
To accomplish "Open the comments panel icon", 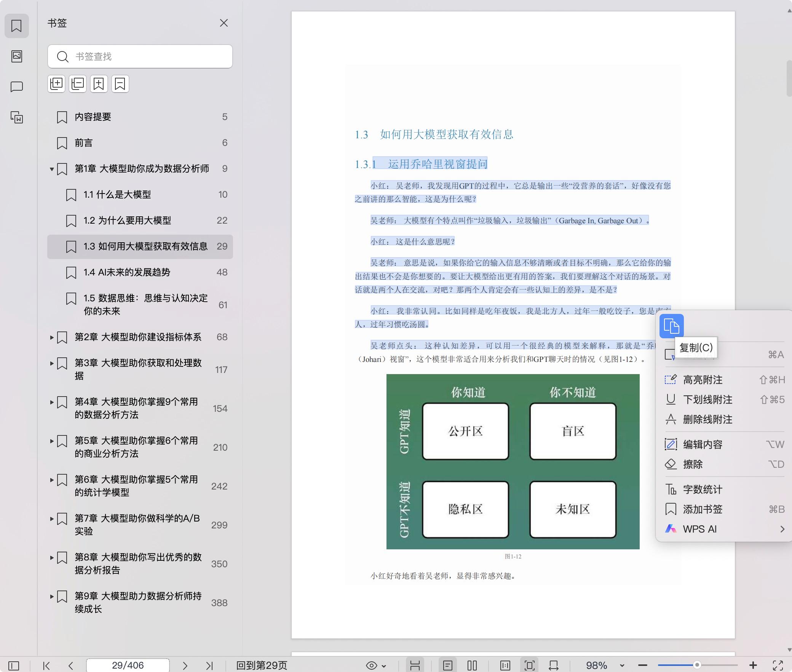I will coord(17,87).
